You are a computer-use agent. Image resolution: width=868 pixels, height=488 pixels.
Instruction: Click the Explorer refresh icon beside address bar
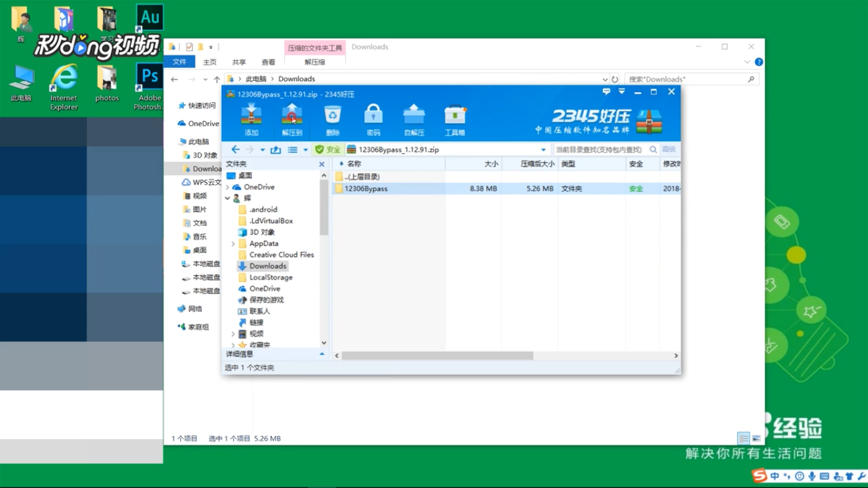click(x=614, y=79)
